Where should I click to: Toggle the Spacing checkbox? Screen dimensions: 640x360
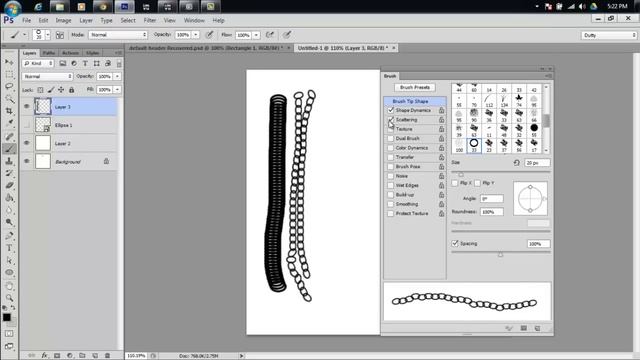coord(455,243)
